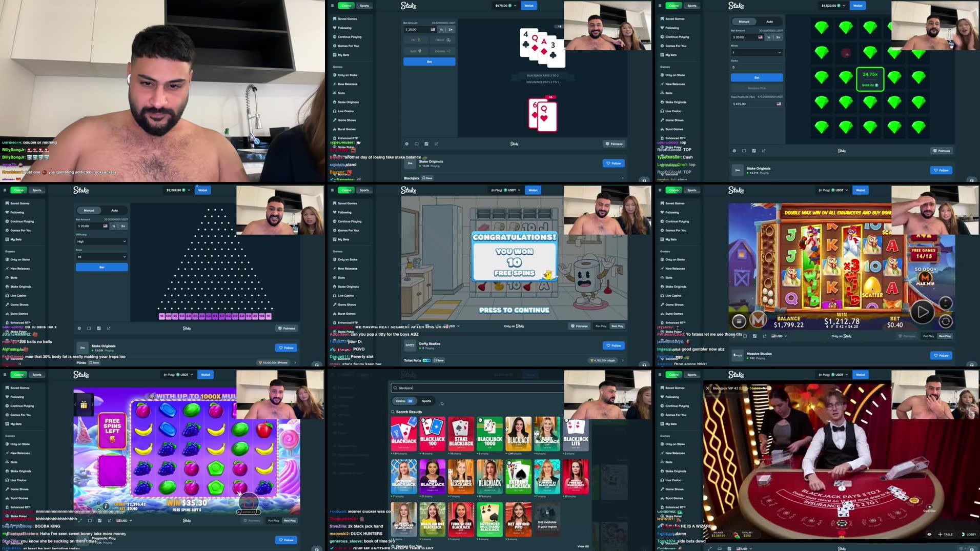Expand Plinko Difficulty dropdown showing High

tap(101, 241)
